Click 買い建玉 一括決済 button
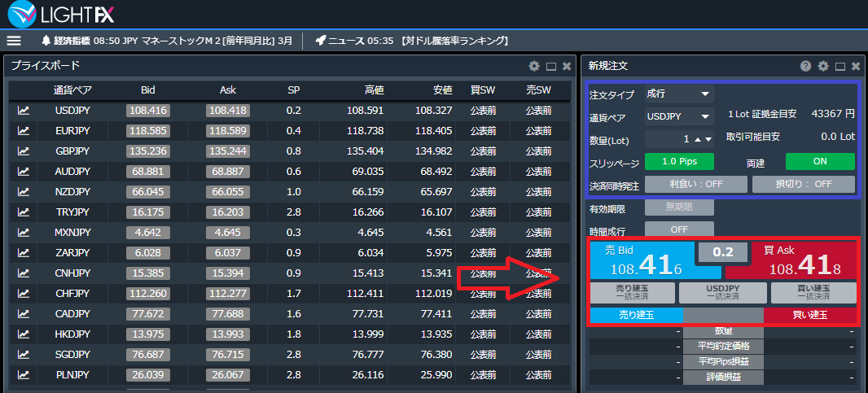Screen dimensions: 868x393 pyautogui.click(x=813, y=292)
